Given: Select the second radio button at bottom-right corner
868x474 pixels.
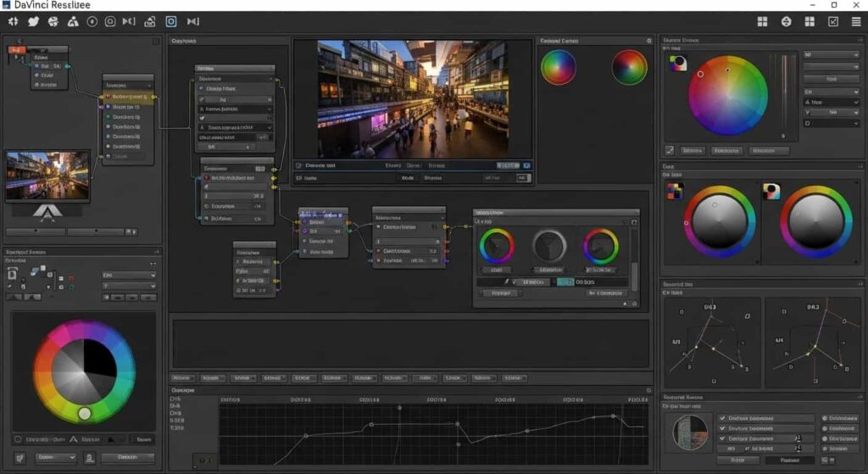Looking at the screenshot, I should 824,428.
